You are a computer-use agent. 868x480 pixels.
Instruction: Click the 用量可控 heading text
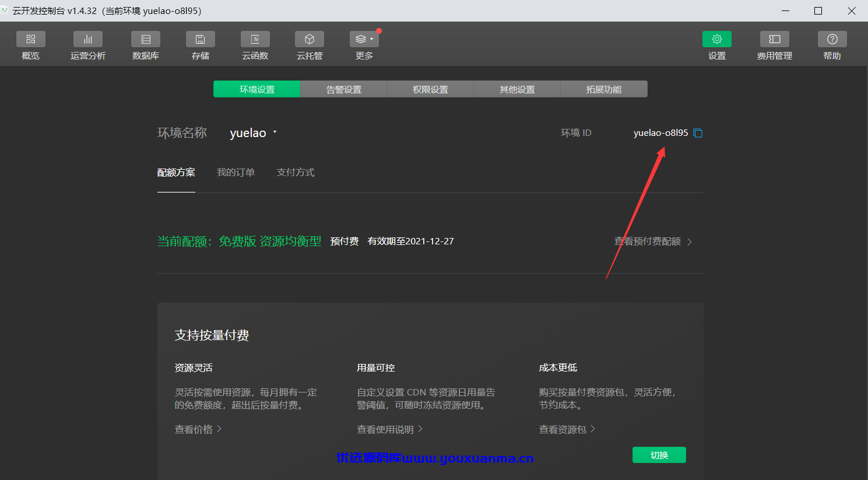(x=376, y=368)
